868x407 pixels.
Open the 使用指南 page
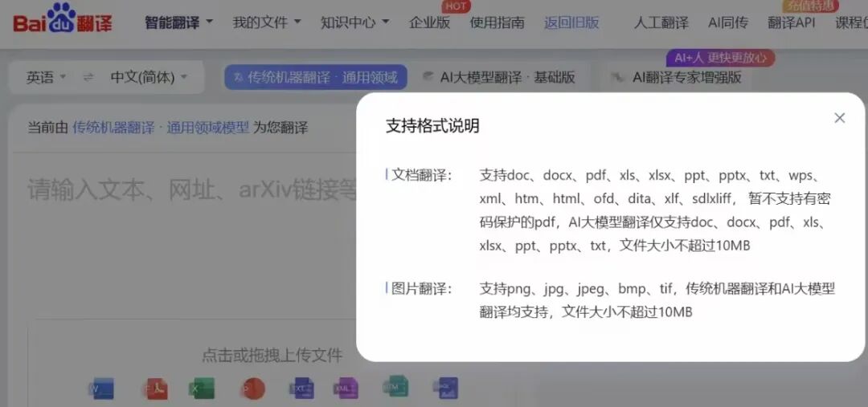point(497,22)
